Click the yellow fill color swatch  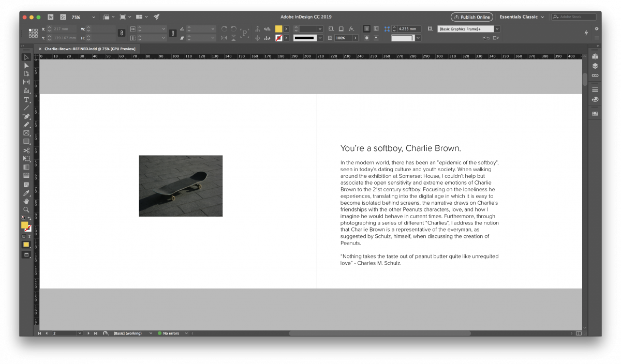(x=24, y=225)
